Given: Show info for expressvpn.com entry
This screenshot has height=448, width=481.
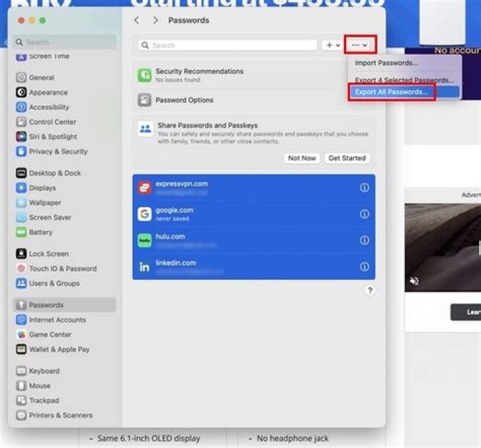Looking at the screenshot, I should 364,188.
